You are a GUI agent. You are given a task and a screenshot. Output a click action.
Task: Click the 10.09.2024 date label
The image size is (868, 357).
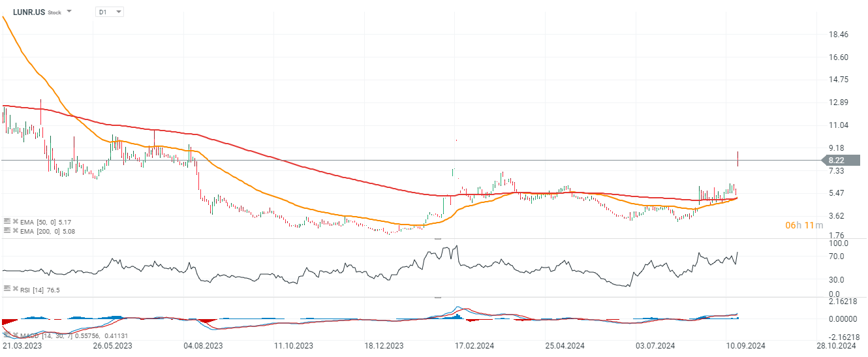click(746, 345)
